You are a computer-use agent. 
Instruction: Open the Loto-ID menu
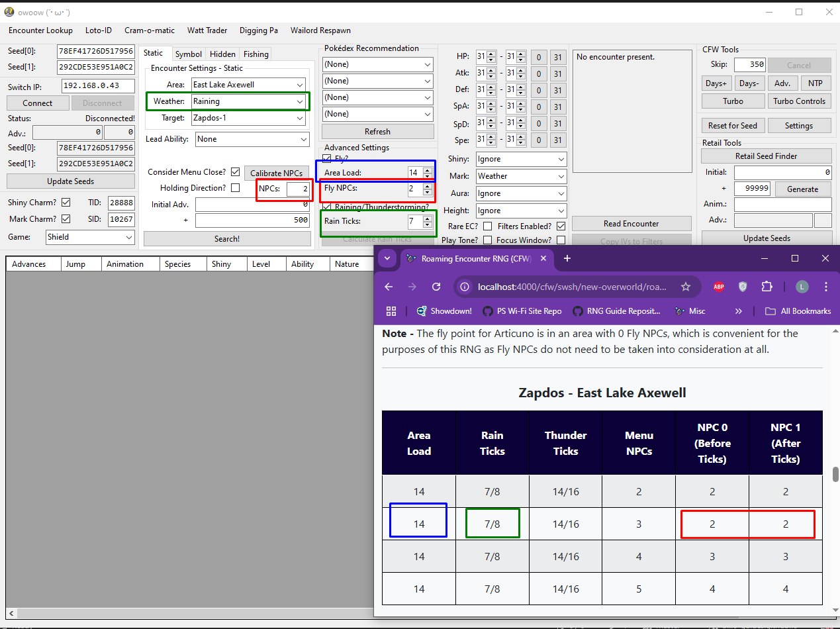tap(99, 30)
